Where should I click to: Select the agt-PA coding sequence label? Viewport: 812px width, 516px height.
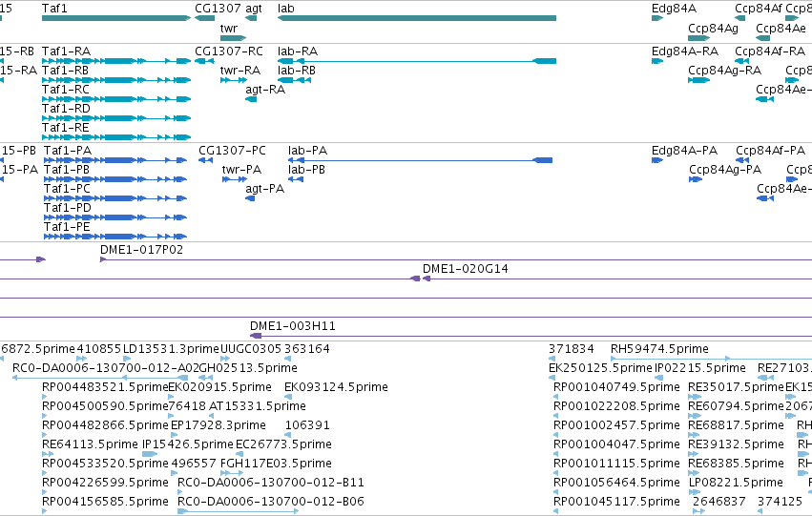click(x=265, y=189)
